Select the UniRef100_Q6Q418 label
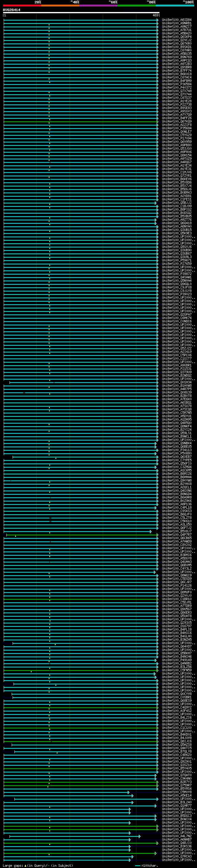This screenshot has height=868, width=197. pos(176,223)
